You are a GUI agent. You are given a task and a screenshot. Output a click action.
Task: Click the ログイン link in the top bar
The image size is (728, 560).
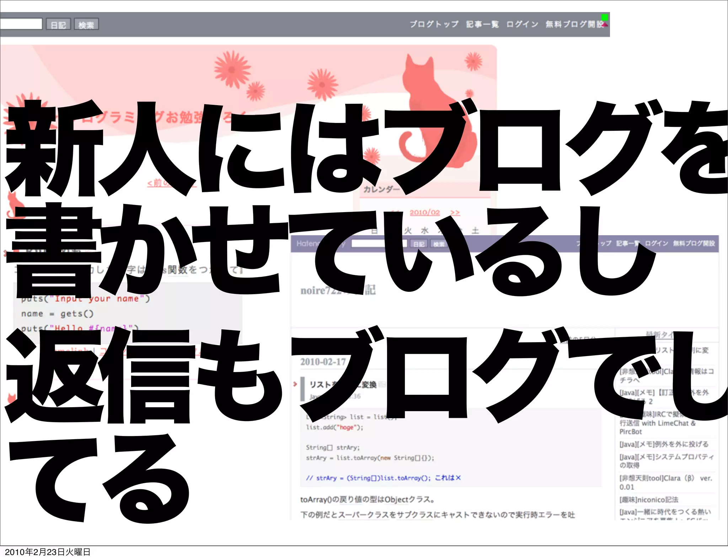tap(522, 24)
